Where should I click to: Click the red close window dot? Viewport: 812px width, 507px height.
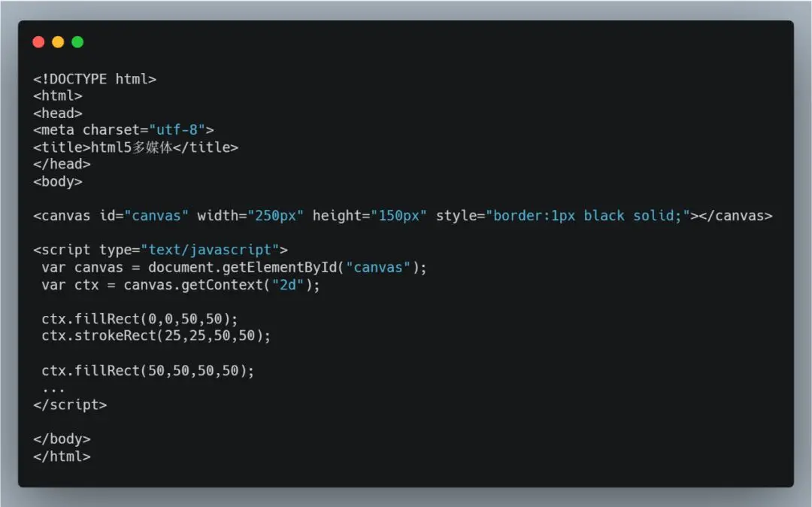[38, 42]
